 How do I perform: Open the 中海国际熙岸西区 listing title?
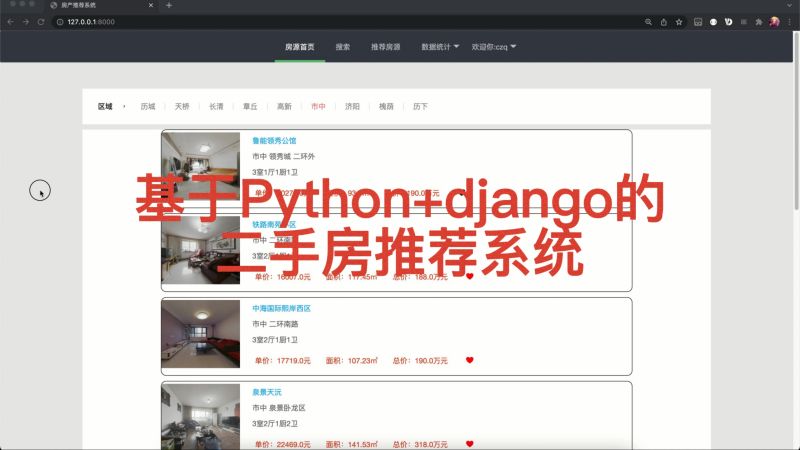(x=281, y=308)
